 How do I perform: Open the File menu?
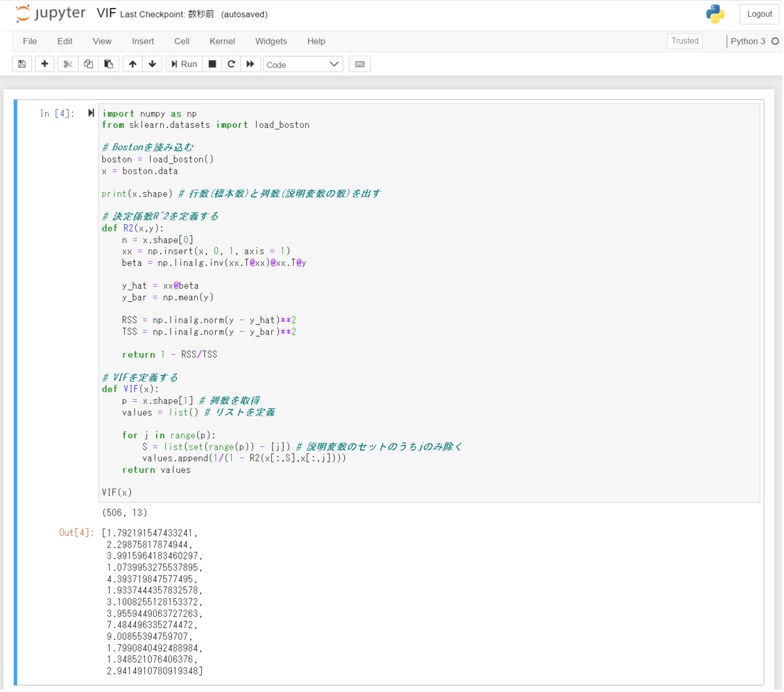click(x=30, y=41)
